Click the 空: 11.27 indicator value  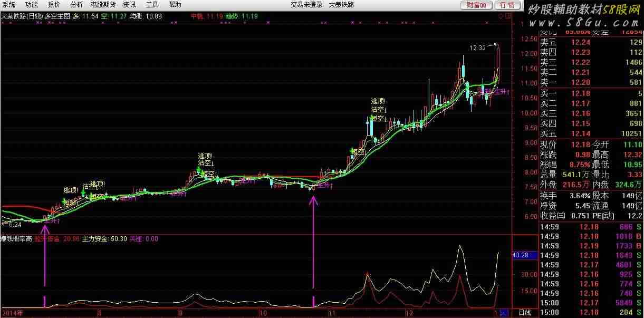(113, 17)
